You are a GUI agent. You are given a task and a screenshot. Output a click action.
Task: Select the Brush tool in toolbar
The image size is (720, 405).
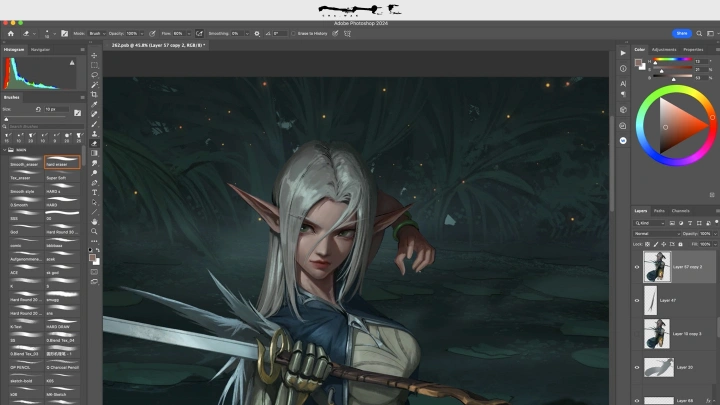point(94,124)
